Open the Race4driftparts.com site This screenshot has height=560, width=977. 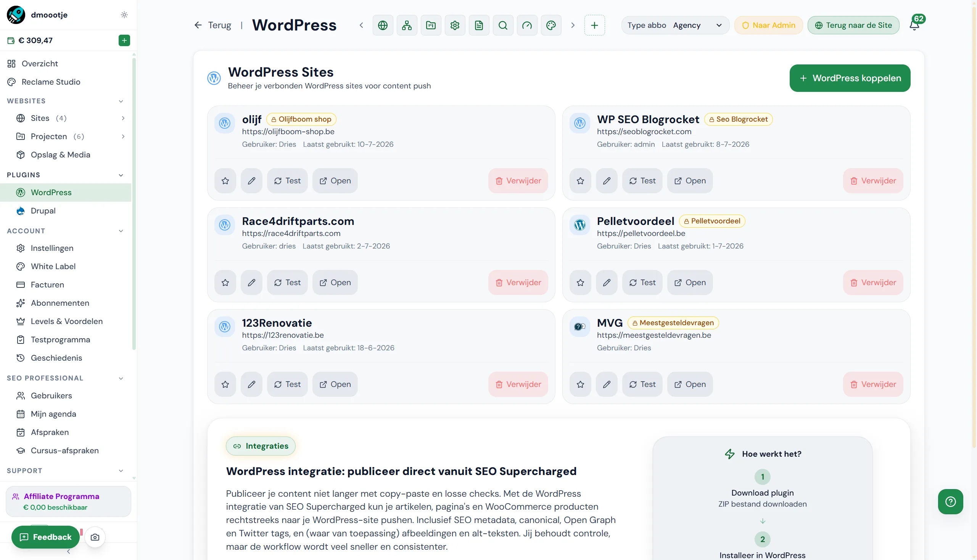click(335, 283)
